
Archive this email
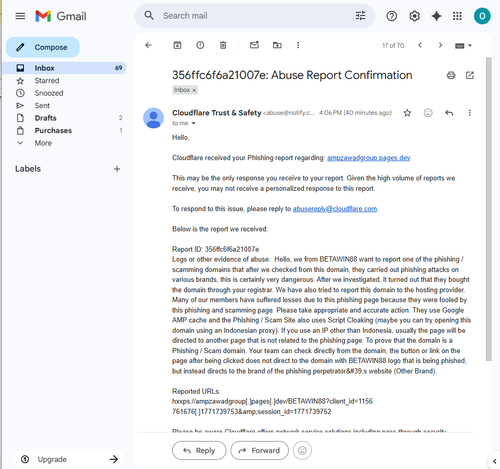(177, 45)
